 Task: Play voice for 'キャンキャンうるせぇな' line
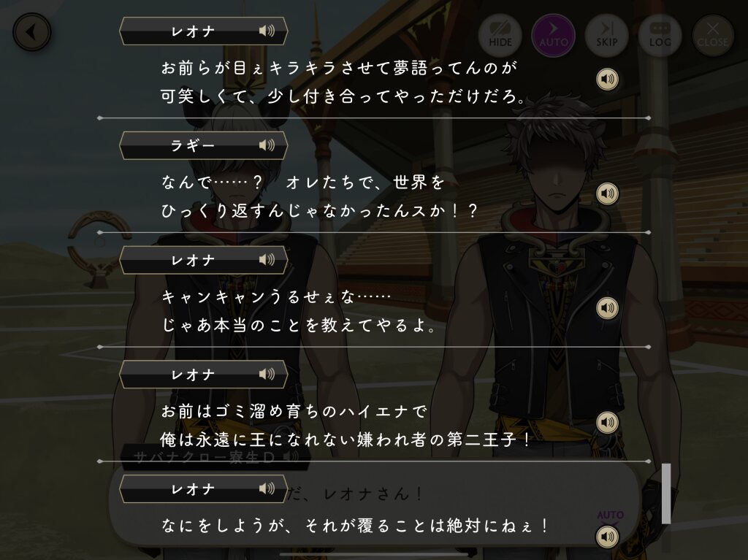click(607, 308)
